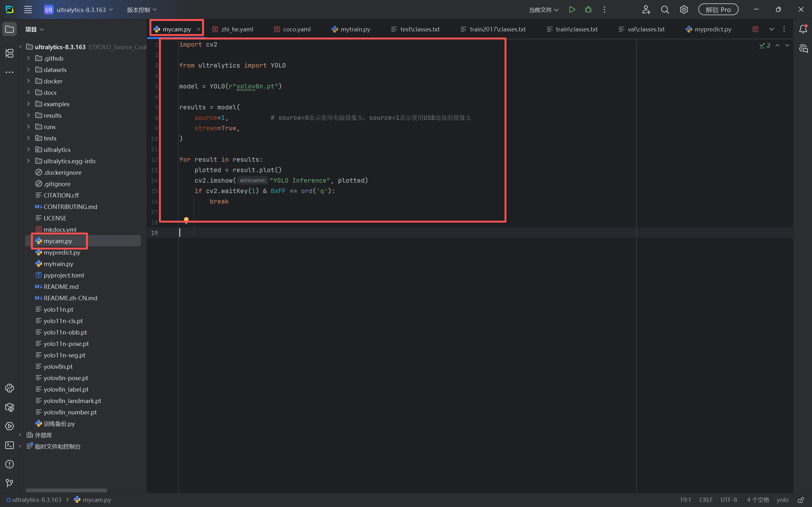Open IDE settings gear icon

click(683, 10)
